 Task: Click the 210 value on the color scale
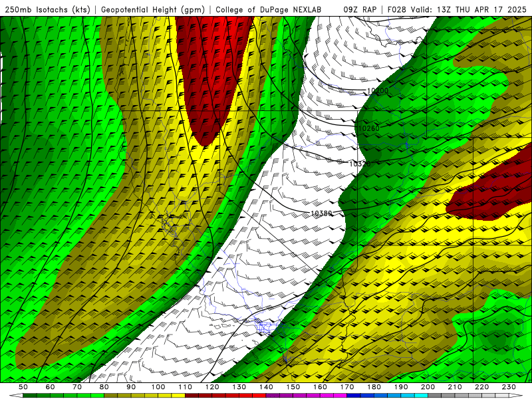(x=455, y=387)
